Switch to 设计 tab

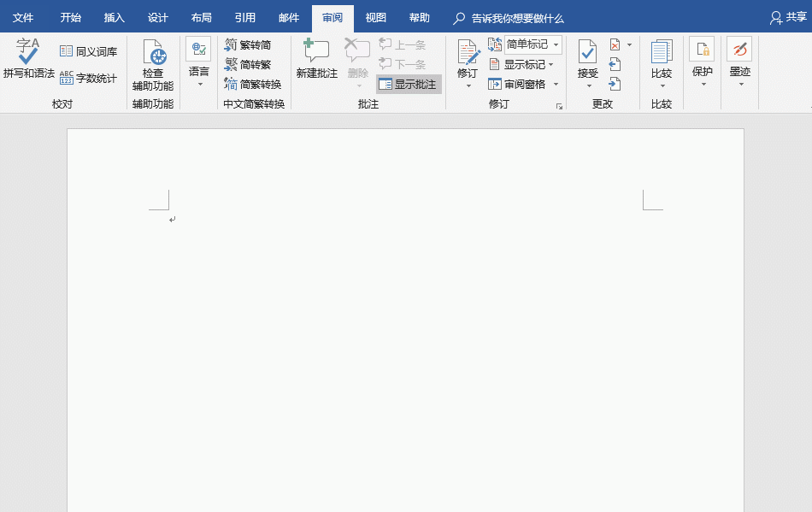pos(158,18)
